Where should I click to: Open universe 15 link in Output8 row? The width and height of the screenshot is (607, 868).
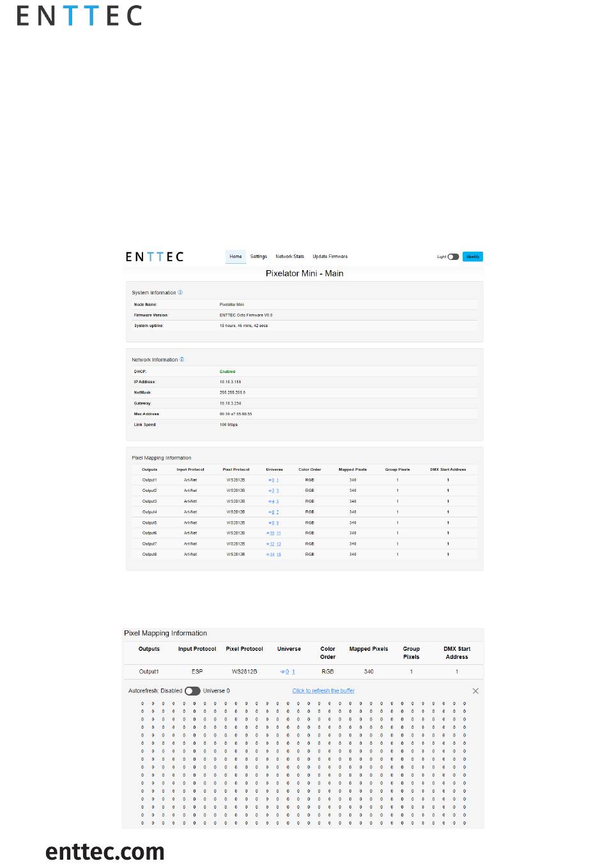(x=279, y=554)
